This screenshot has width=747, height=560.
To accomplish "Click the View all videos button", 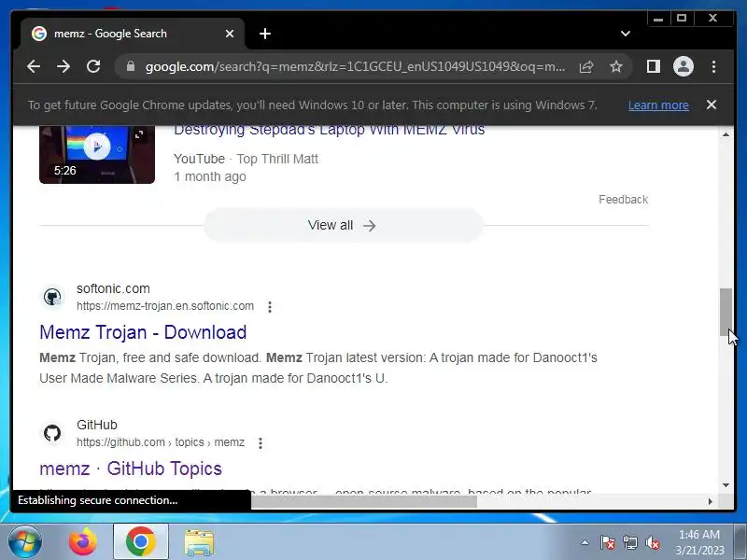I will tap(344, 225).
